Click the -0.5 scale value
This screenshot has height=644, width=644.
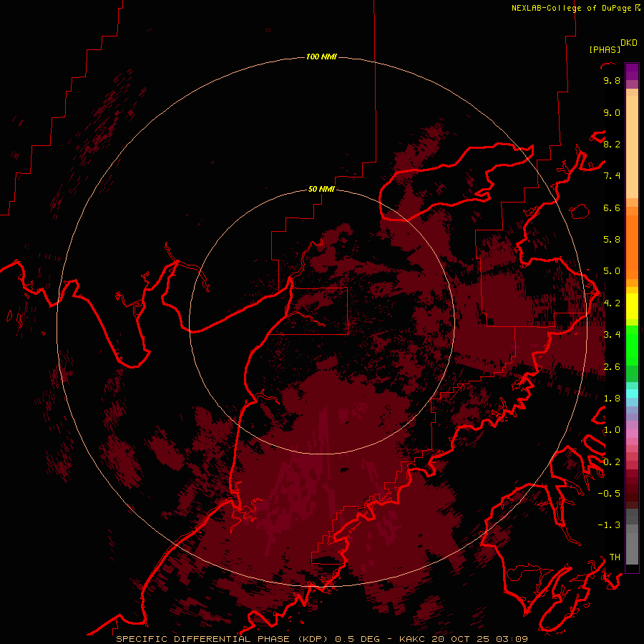click(609, 494)
